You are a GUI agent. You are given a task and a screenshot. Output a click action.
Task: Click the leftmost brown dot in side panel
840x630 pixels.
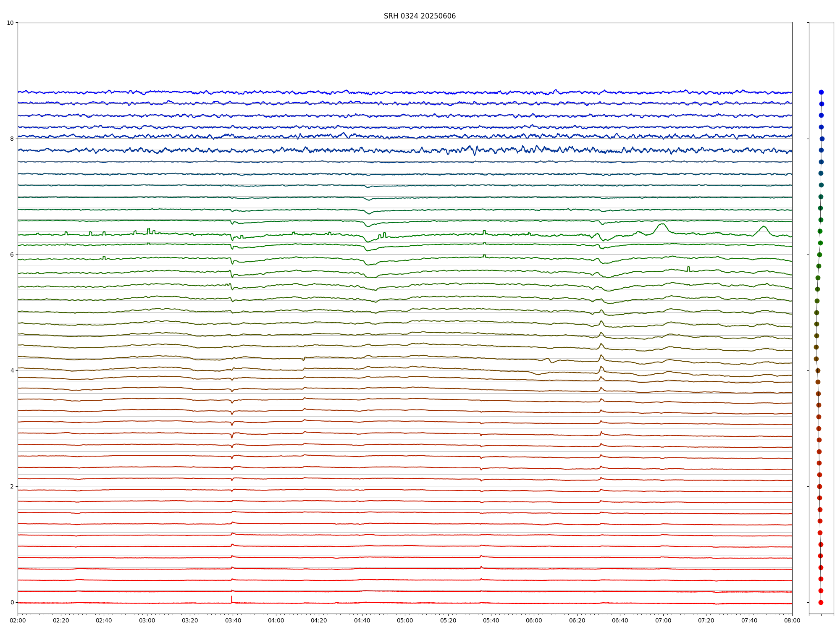pyautogui.click(x=816, y=359)
